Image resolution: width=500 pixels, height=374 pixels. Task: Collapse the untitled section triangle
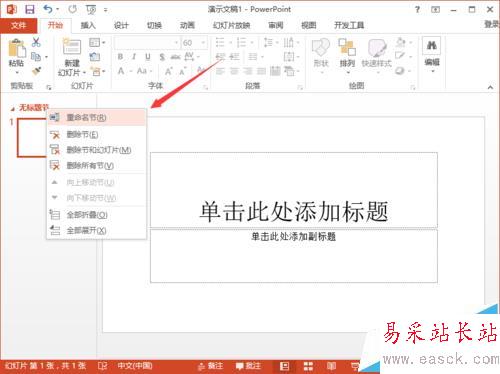tap(13, 108)
